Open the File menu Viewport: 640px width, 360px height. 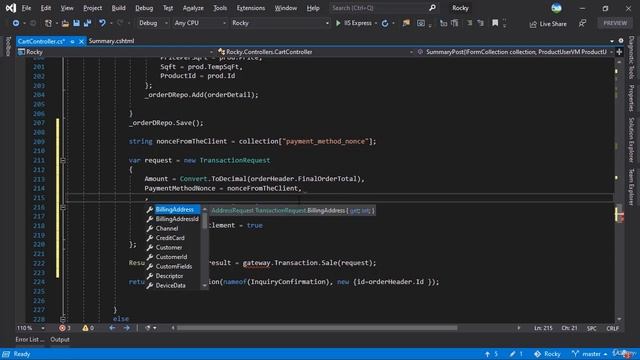(26, 8)
